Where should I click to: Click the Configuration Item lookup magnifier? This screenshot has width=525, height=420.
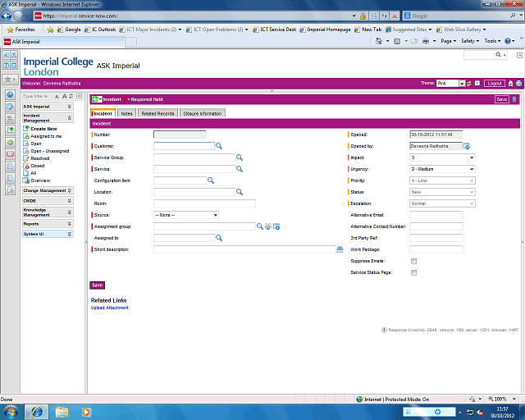tap(210, 180)
